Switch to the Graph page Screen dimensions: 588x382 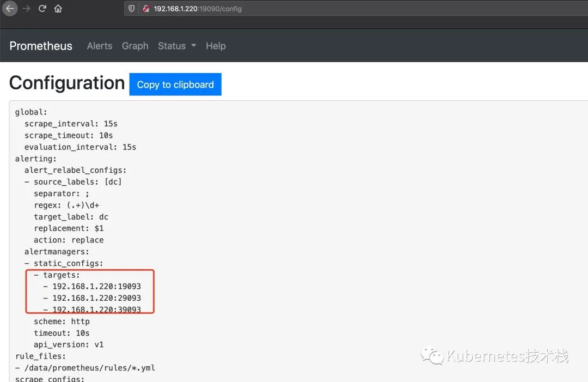coord(135,46)
